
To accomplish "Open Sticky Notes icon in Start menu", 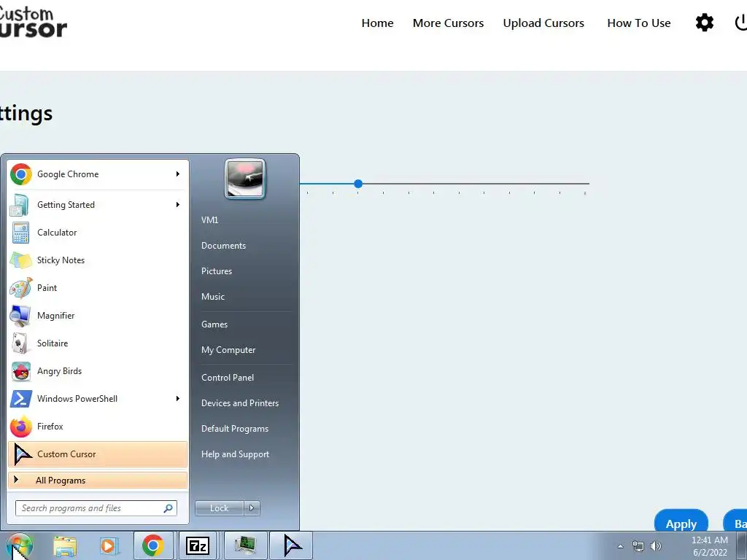I will pos(20,260).
